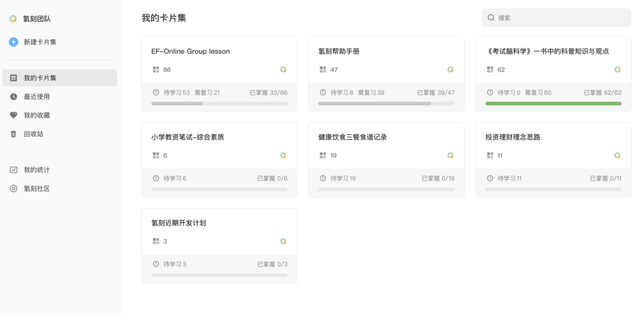Click the clock icon beside 最近使用
Screen dimensions: 644x313
tap(14, 96)
